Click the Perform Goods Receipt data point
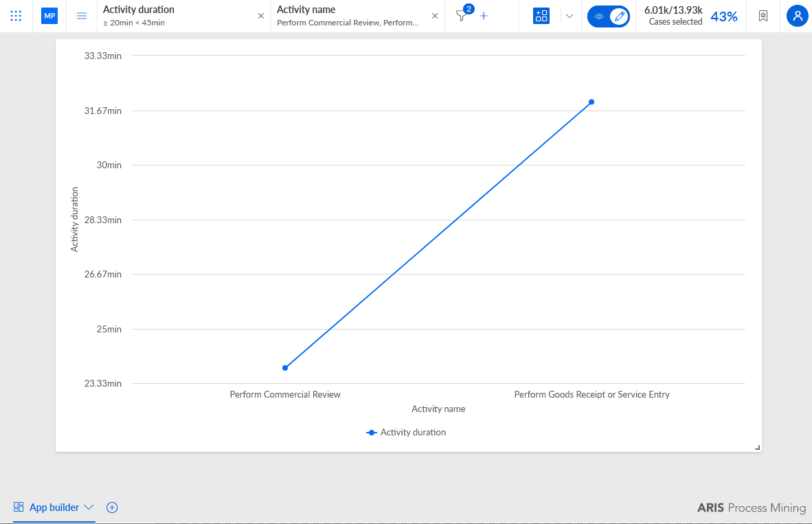This screenshot has width=812, height=524. click(591, 102)
